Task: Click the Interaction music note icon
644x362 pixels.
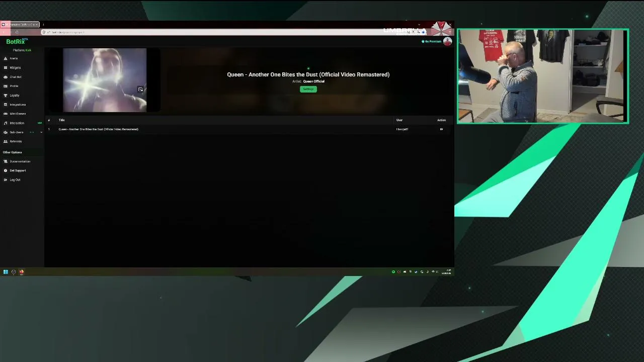Action: pyautogui.click(x=6, y=123)
